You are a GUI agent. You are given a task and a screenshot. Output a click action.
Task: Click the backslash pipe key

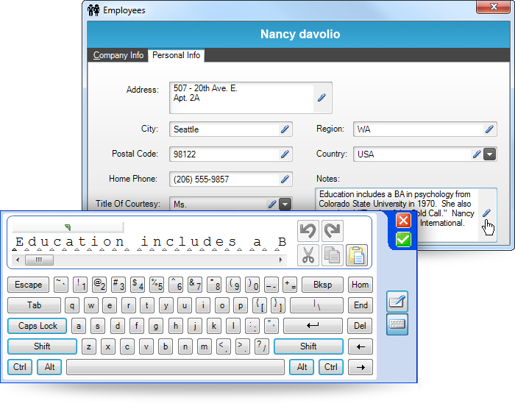(316, 305)
